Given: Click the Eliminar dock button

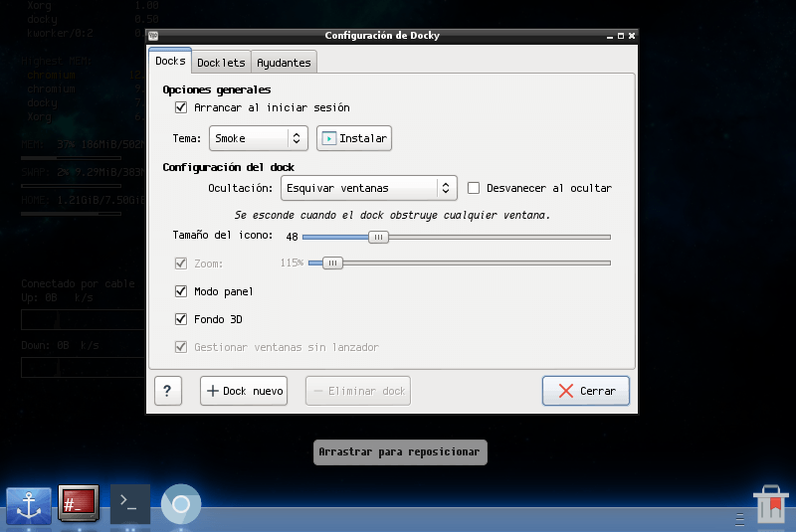Looking at the screenshot, I should pos(358,391).
